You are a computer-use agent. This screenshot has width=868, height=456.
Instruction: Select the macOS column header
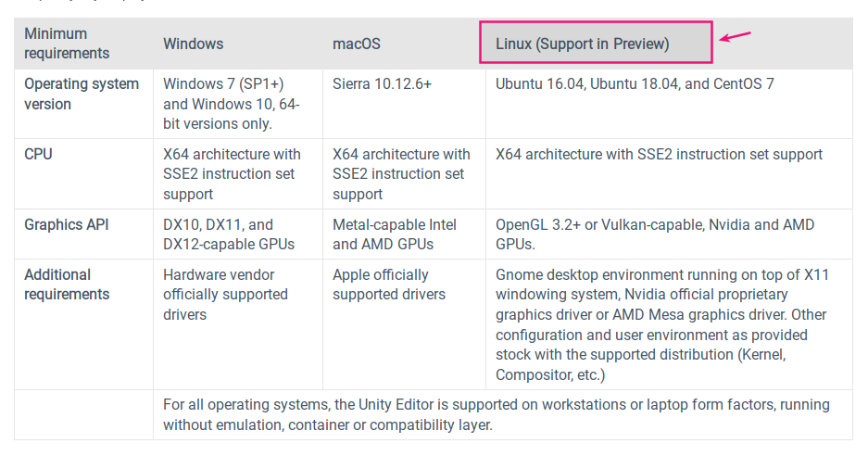357,44
